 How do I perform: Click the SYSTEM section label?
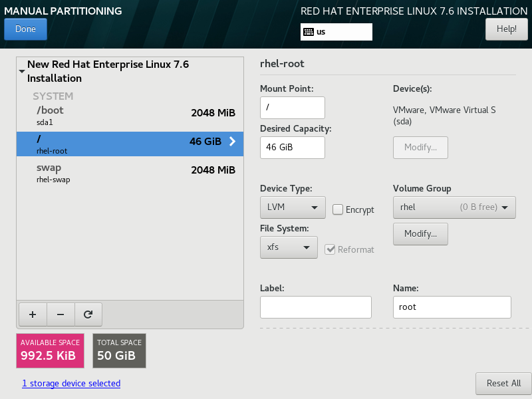pyautogui.click(x=53, y=96)
